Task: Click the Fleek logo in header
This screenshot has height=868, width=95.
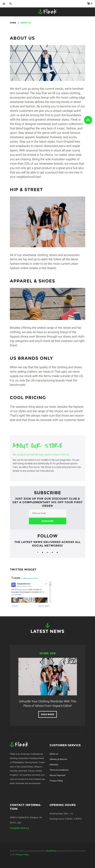Action: [x=47, y=12]
